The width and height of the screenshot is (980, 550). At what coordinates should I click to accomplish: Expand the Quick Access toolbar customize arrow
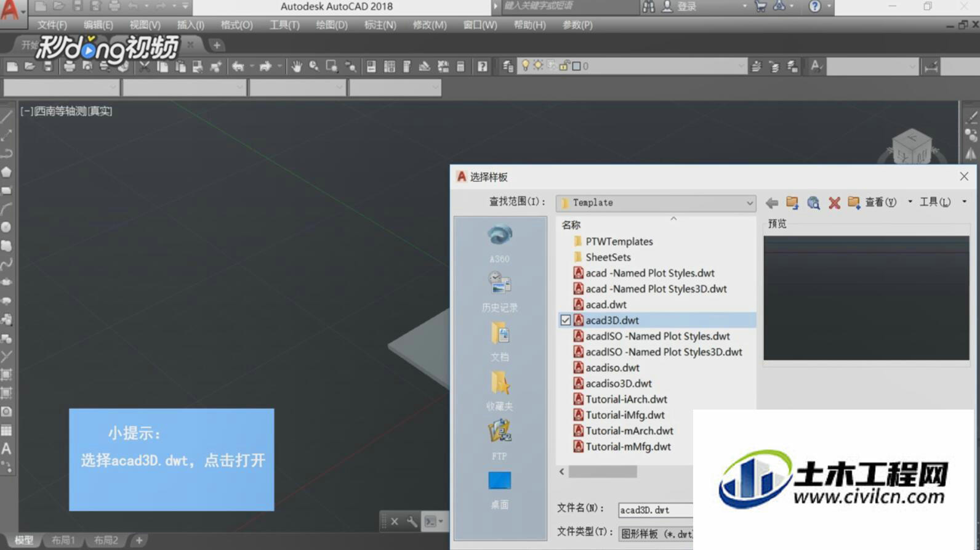pos(185,6)
